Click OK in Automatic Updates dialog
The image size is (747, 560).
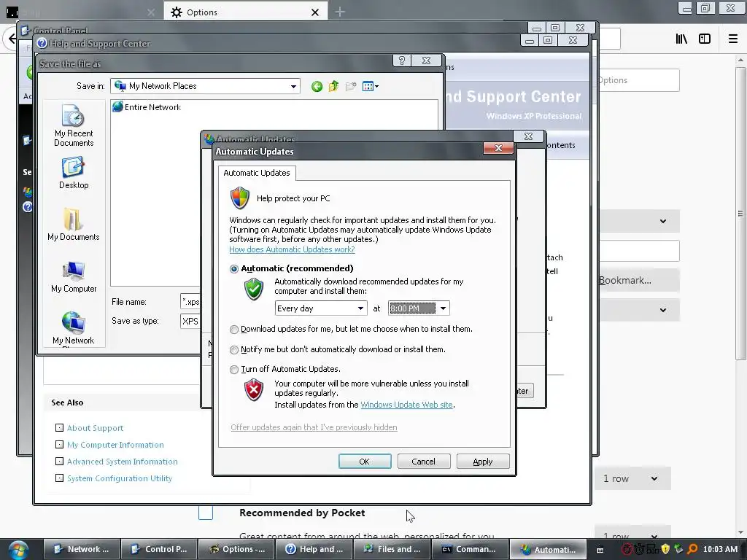tap(365, 462)
